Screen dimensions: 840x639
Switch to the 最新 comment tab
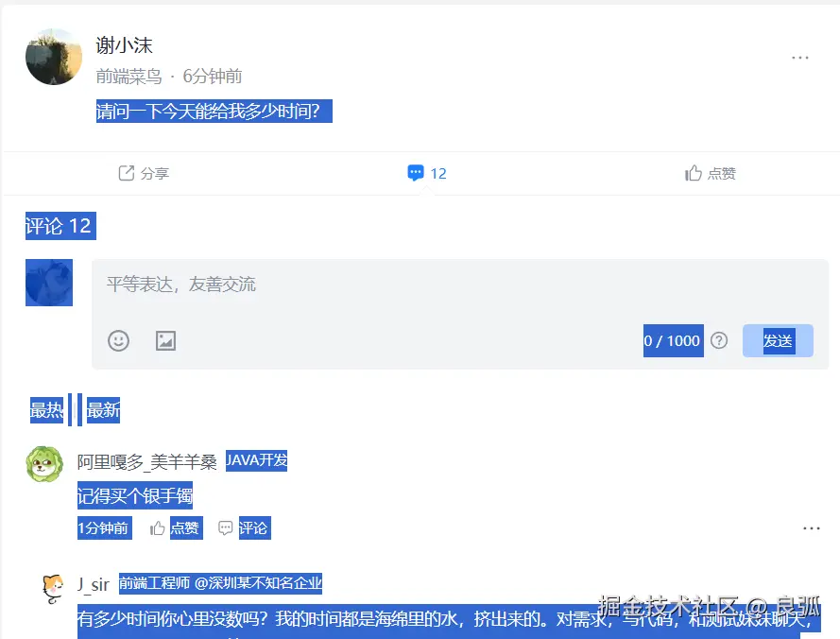(x=102, y=410)
